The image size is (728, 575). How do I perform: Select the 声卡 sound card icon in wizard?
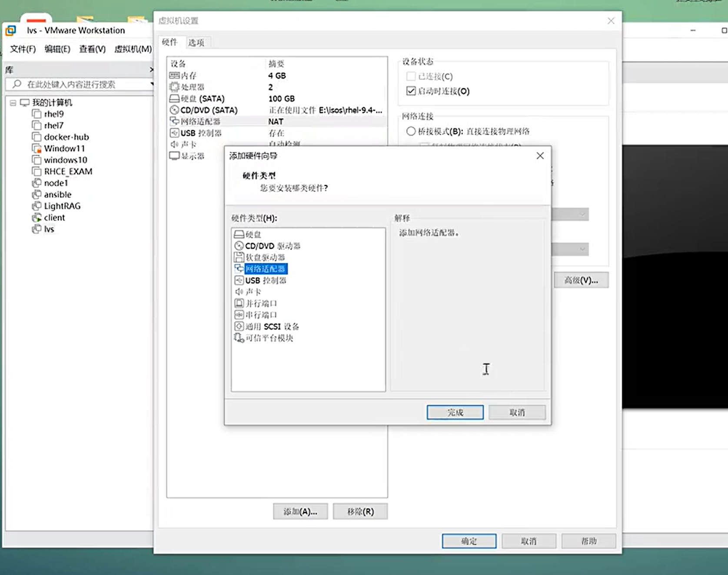tap(239, 292)
